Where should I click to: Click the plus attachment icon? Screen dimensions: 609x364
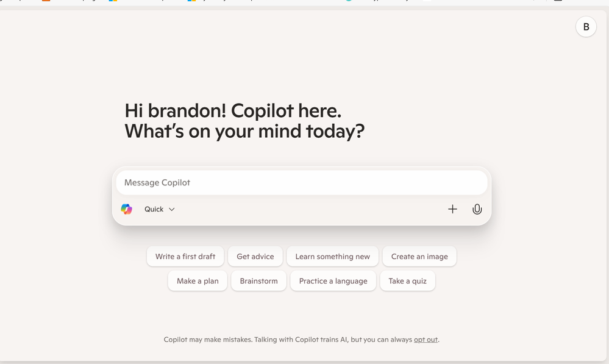click(452, 209)
